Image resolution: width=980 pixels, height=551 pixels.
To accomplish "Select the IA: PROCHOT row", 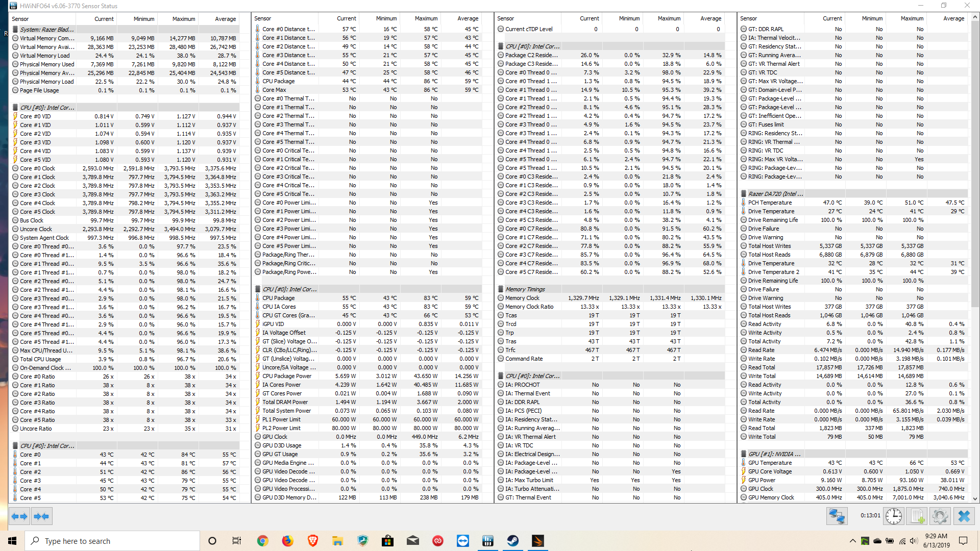I will tap(611, 385).
